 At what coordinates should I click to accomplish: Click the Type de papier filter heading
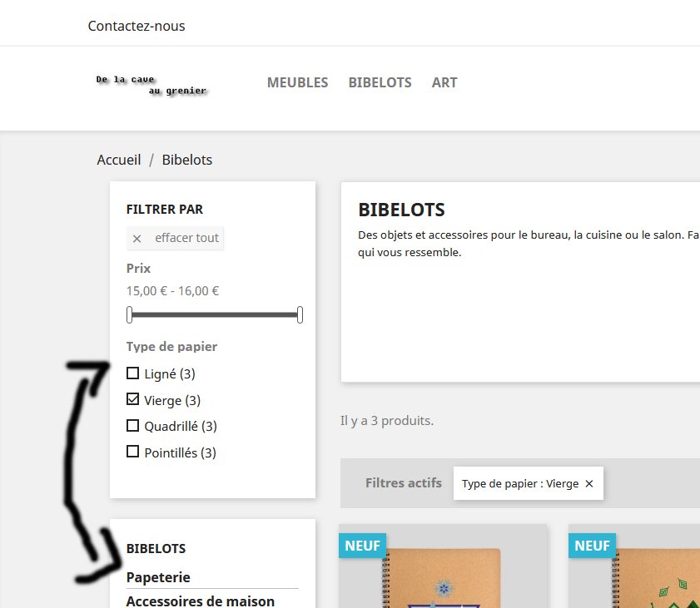[x=171, y=347]
